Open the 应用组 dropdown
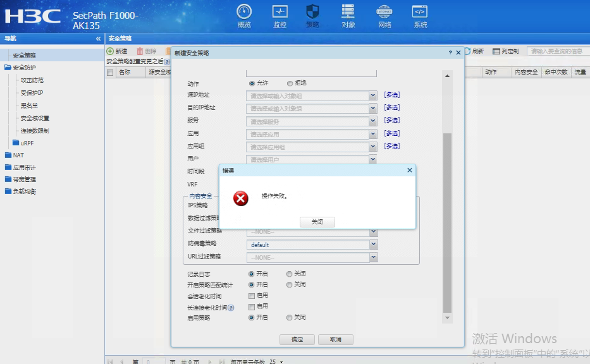590x364 pixels. (x=372, y=147)
